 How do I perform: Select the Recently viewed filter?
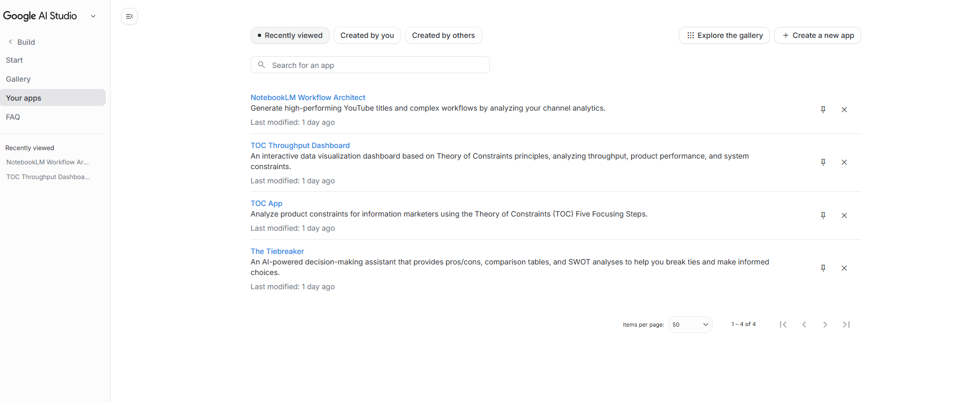point(290,35)
